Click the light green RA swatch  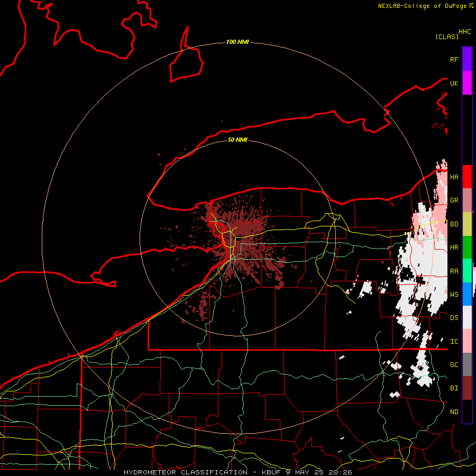click(467, 271)
